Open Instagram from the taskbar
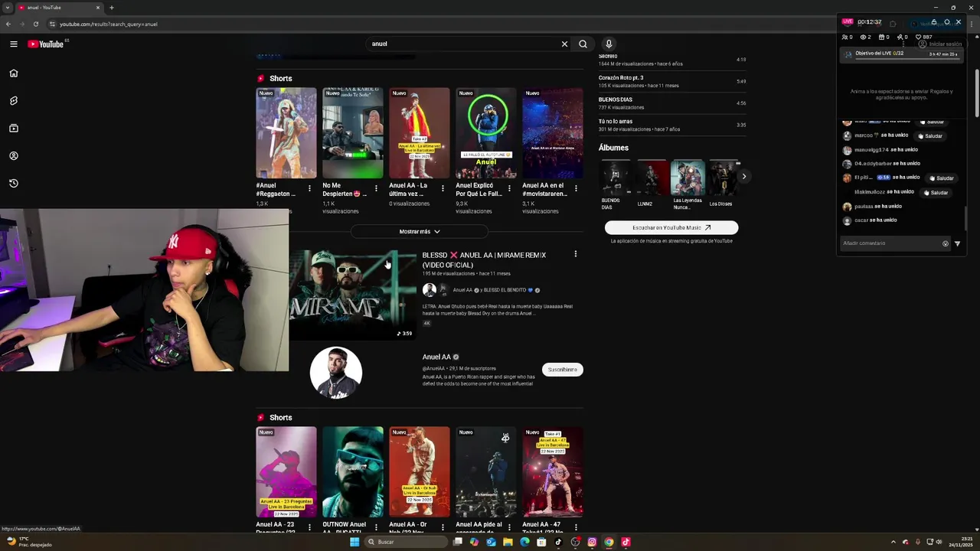The width and height of the screenshot is (980, 551). [592, 542]
